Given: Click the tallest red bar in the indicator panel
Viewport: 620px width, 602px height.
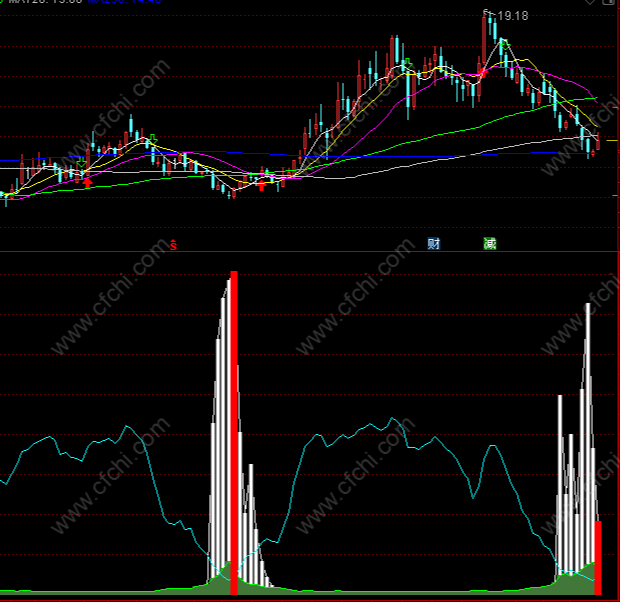Looking at the screenshot, I should point(234,433).
